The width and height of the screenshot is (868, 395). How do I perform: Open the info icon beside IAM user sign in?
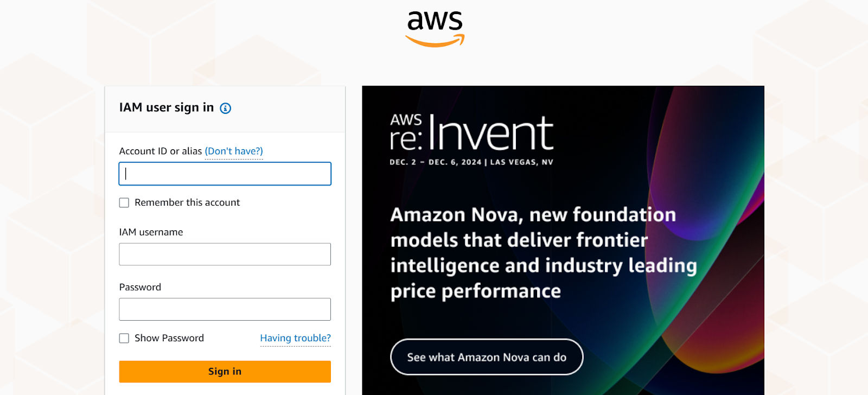225,108
